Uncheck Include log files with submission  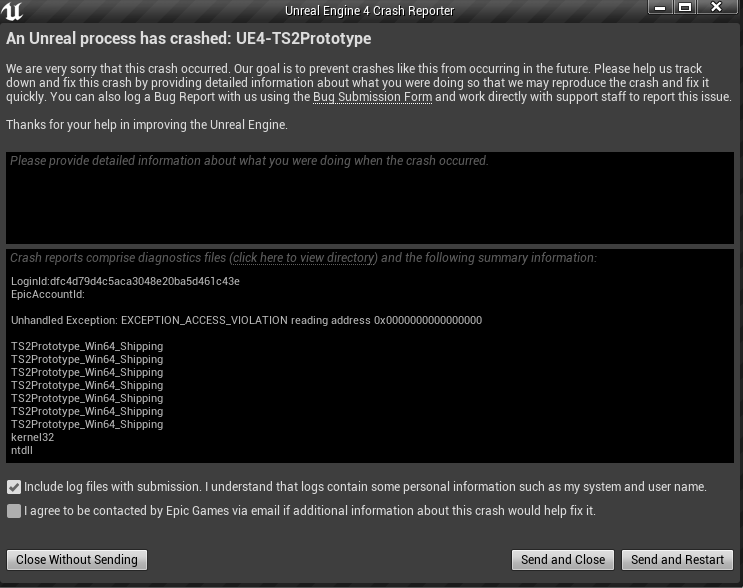[x=14, y=487]
